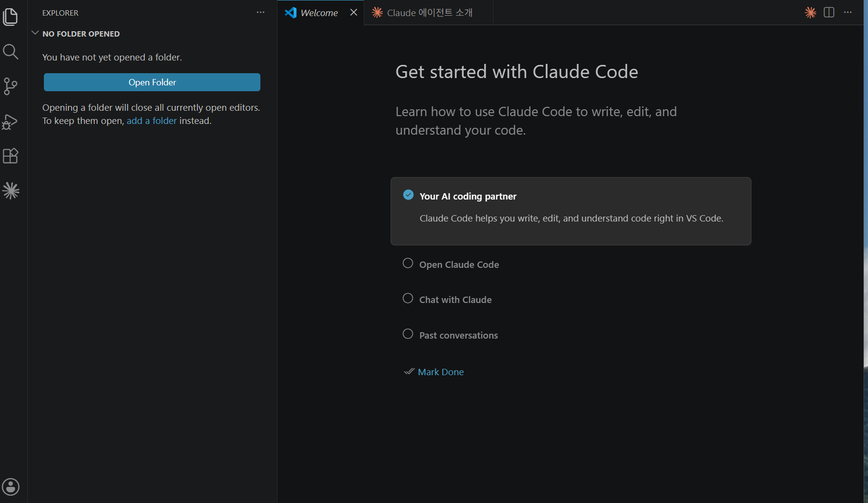Check the Past conversations step circle
Image resolution: width=868 pixels, height=503 pixels.
pos(408,334)
